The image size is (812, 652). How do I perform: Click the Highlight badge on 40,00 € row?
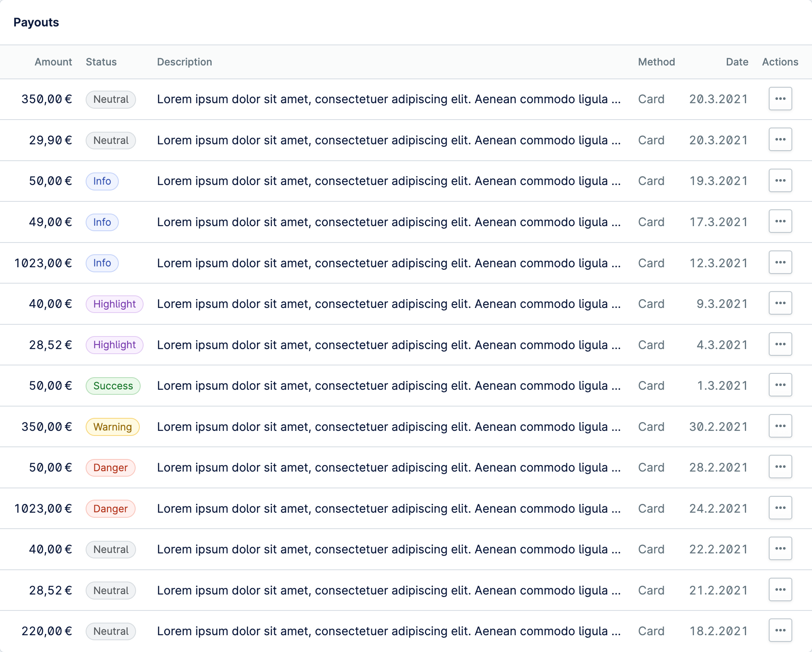point(114,304)
